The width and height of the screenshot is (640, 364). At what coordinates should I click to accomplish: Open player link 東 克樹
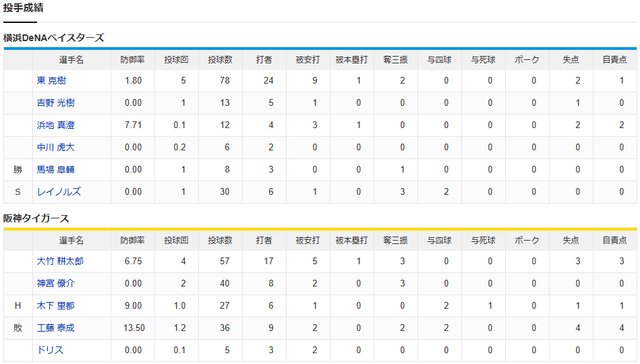(x=51, y=80)
